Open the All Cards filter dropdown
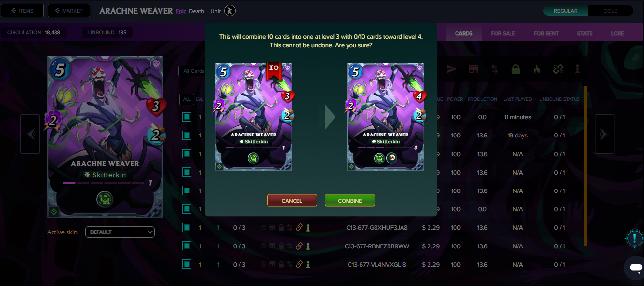This screenshot has width=644, height=286. pyautogui.click(x=192, y=71)
